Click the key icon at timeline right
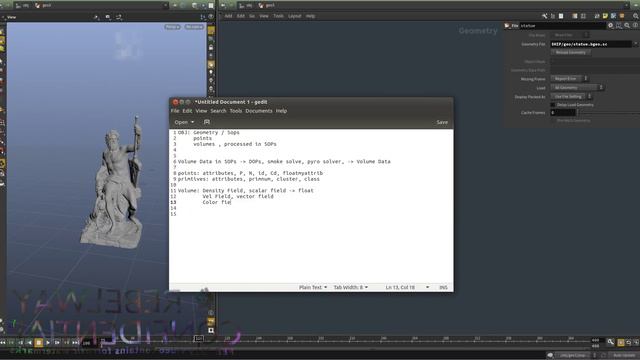This screenshot has width=640, height=360. [x=611, y=342]
